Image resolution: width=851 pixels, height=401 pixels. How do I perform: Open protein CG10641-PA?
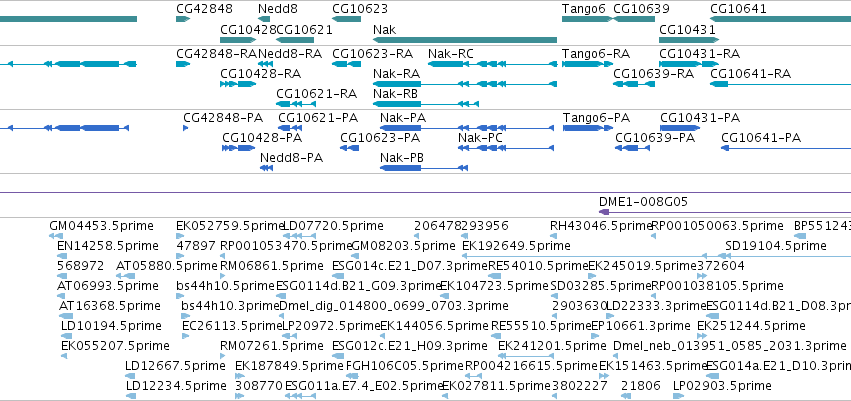tap(786, 148)
